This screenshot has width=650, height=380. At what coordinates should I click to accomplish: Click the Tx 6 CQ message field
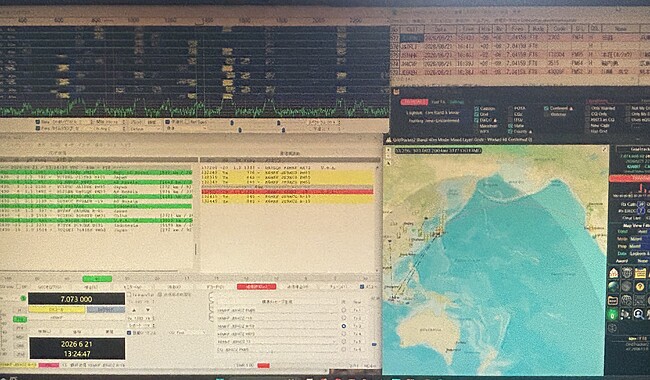click(x=276, y=350)
